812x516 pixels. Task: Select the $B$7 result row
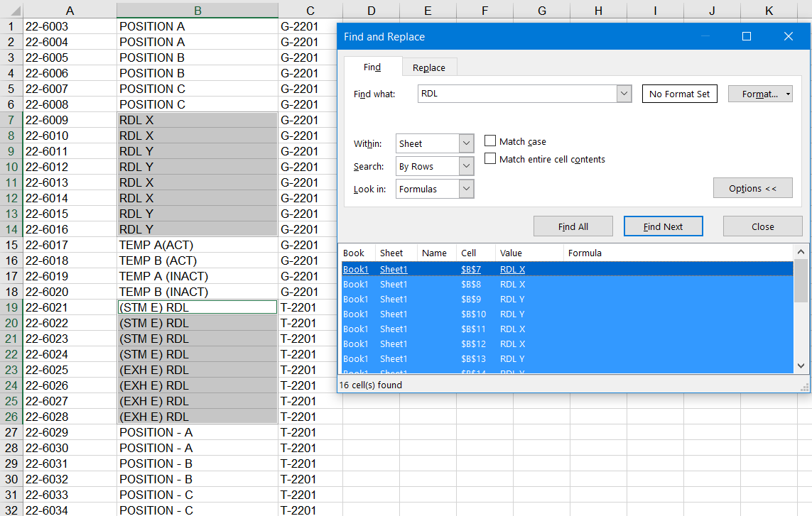[x=567, y=269]
